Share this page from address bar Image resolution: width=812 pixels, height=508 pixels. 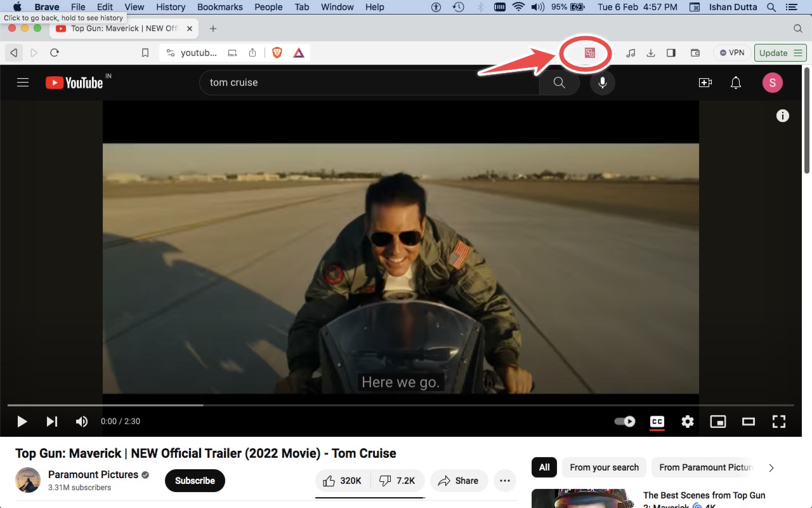(x=252, y=53)
